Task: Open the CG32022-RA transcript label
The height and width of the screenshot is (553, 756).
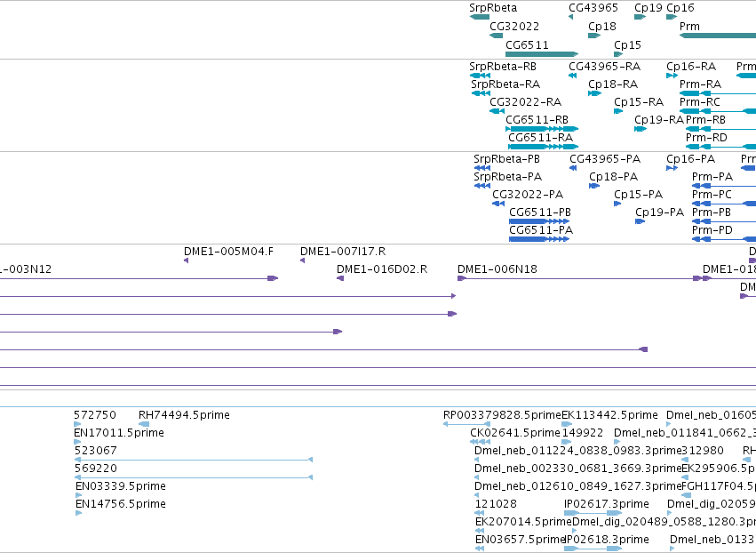Action: point(525,102)
